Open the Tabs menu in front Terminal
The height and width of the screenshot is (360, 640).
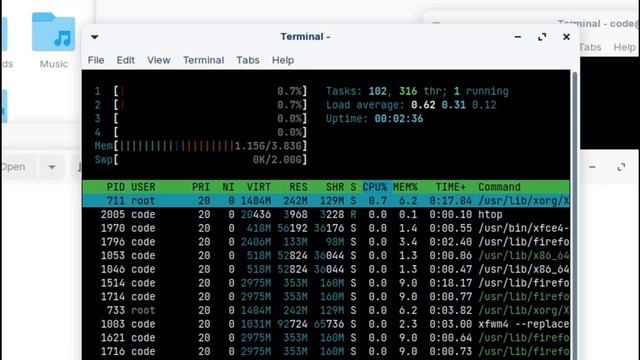tap(248, 60)
